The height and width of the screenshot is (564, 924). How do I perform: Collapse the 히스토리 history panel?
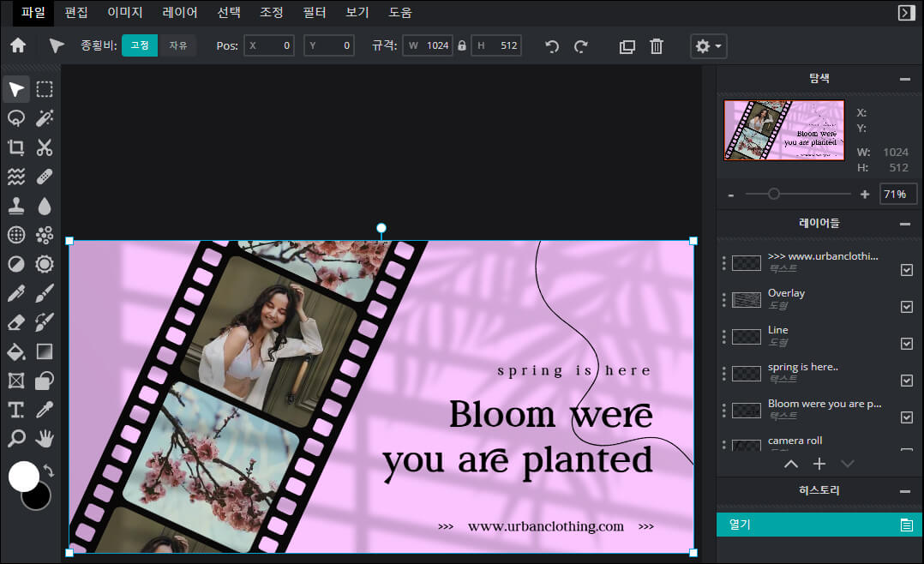tap(905, 491)
